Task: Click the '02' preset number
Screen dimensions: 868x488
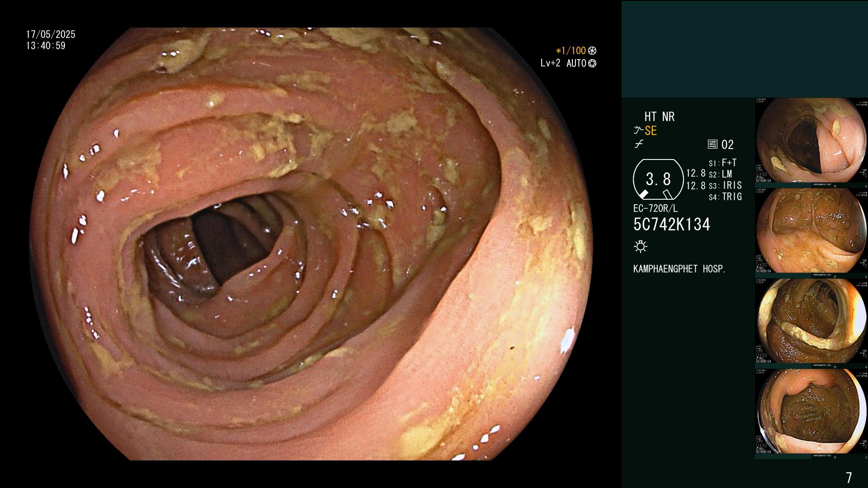Action: pos(727,145)
